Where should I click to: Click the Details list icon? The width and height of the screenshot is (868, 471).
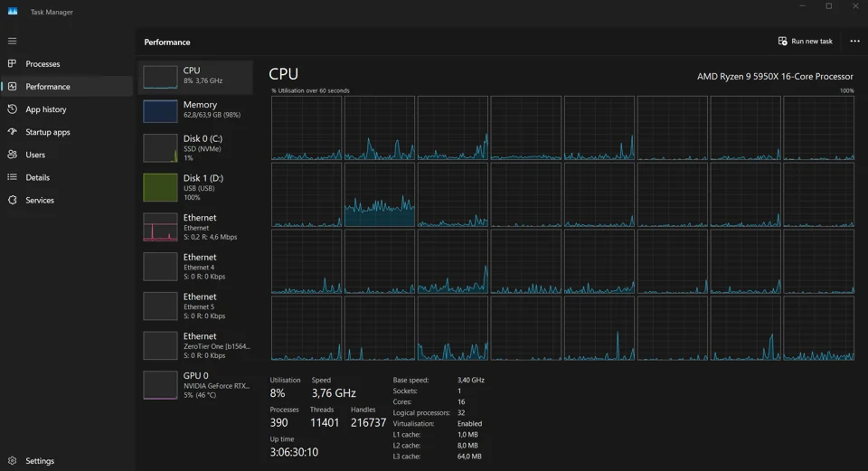[x=12, y=177]
